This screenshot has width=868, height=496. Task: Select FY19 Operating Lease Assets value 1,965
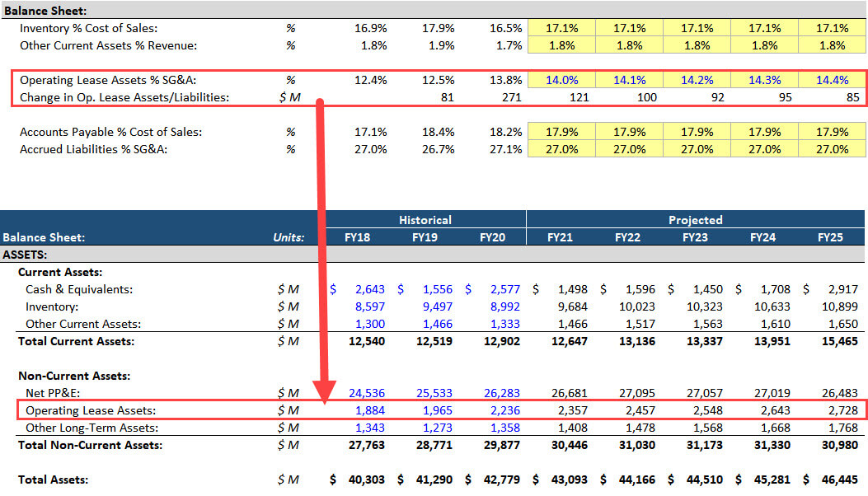click(x=438, y=411)
